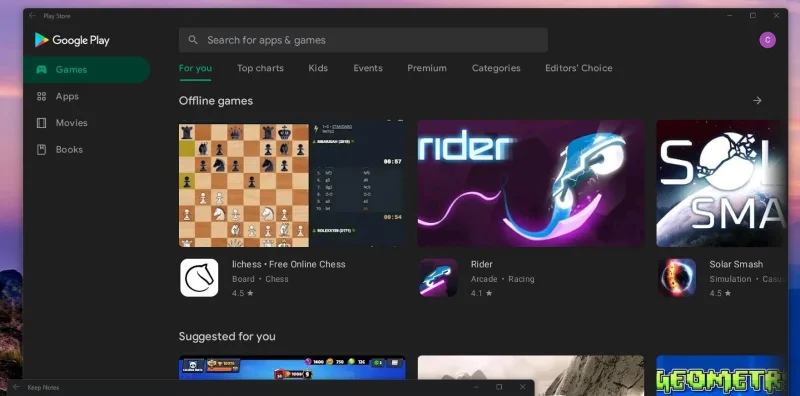Open the Solar Smash game title

click(736, 264)
